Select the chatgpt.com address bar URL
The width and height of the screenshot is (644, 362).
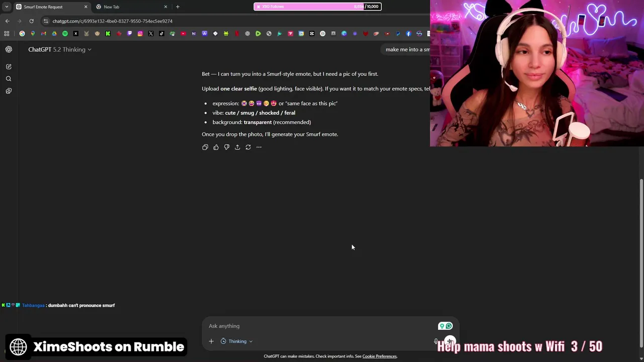[113, 21]
